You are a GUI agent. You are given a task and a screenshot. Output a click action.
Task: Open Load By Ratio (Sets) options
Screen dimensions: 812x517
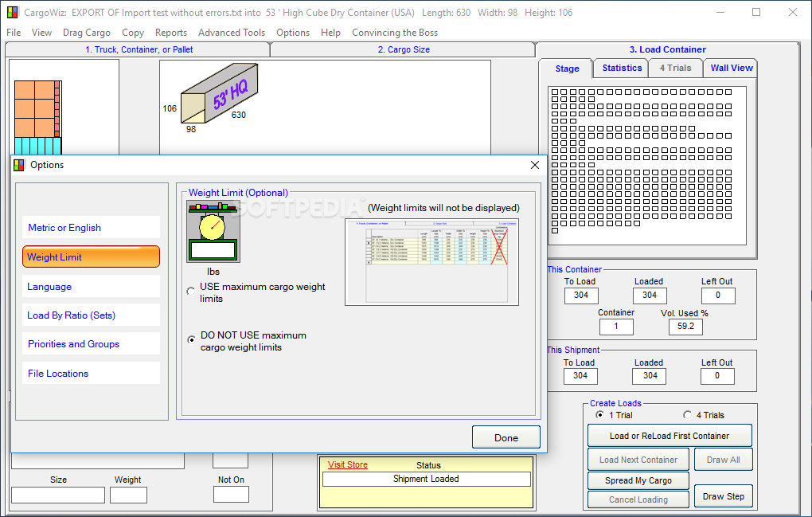(x=91, y=315)
